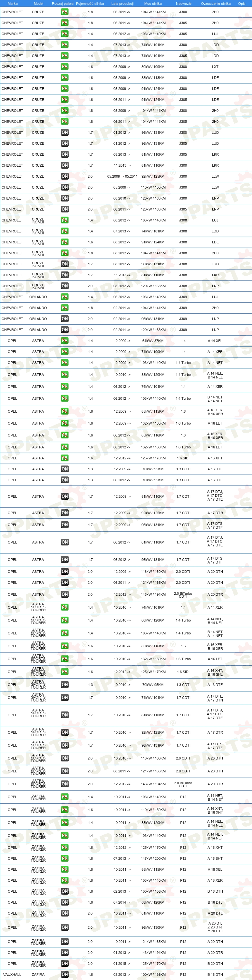This screenshot has width=252, height=980.
Task: Click the 'Moc silnika' column header
Action: click(153, 4)
